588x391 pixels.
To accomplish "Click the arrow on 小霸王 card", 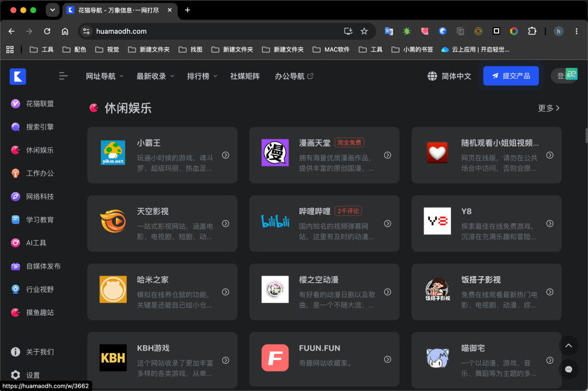I will 225,155.
